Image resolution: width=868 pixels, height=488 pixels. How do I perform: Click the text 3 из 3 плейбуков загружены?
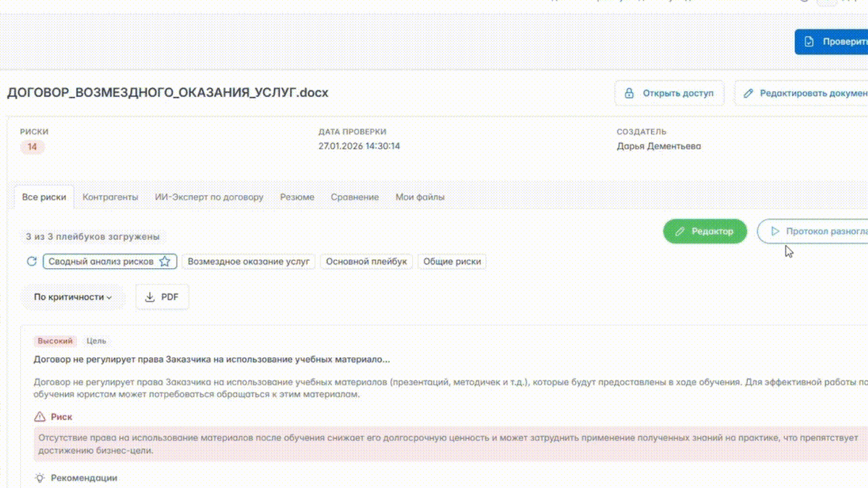pyautogui.click(x=93, y=236)
